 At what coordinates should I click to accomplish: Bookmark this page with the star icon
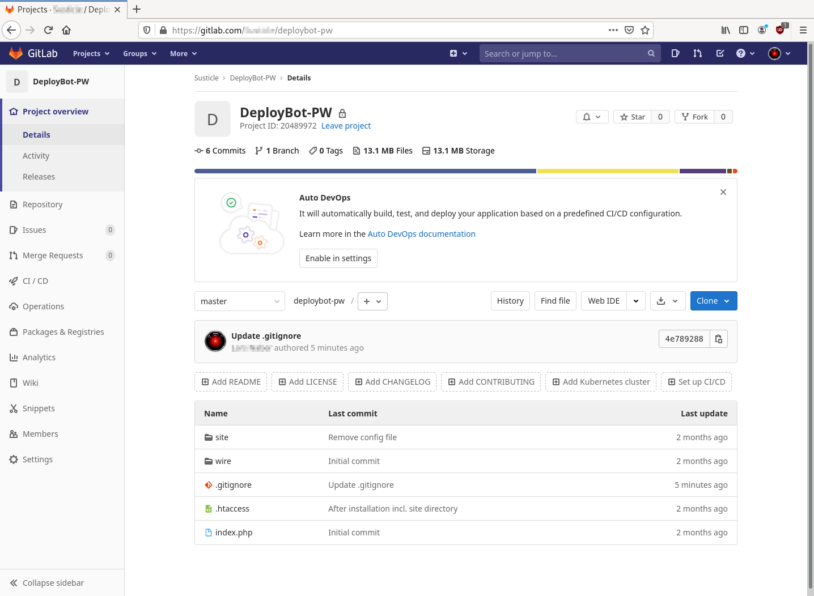coord(645,30)
